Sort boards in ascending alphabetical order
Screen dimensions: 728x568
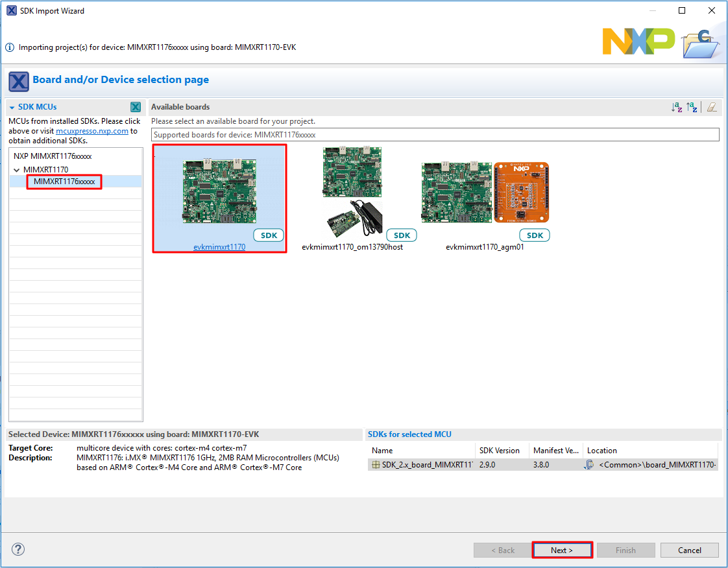[677, 108]
